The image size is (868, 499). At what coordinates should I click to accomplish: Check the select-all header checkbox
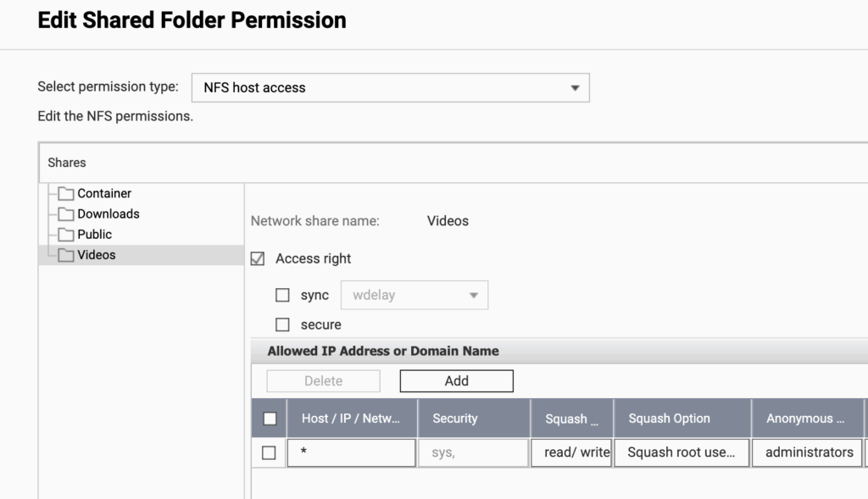click(x=270, y=419)
